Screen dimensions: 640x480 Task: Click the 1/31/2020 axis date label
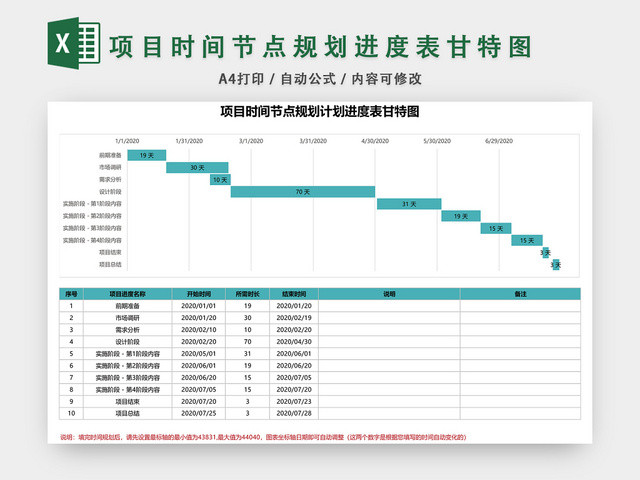click(x=189, y=141)
